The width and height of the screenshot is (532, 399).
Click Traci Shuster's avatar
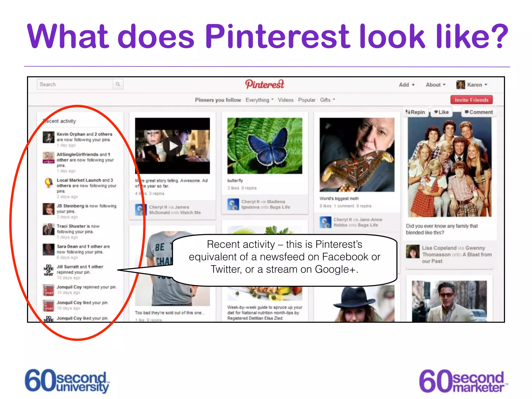tap(49, 229)
